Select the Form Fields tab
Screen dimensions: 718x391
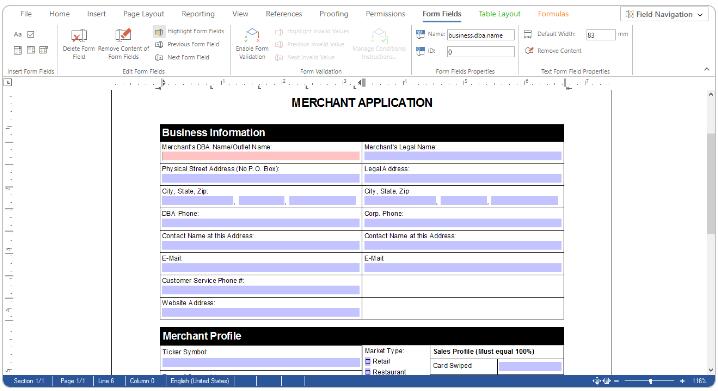point(442,14)
